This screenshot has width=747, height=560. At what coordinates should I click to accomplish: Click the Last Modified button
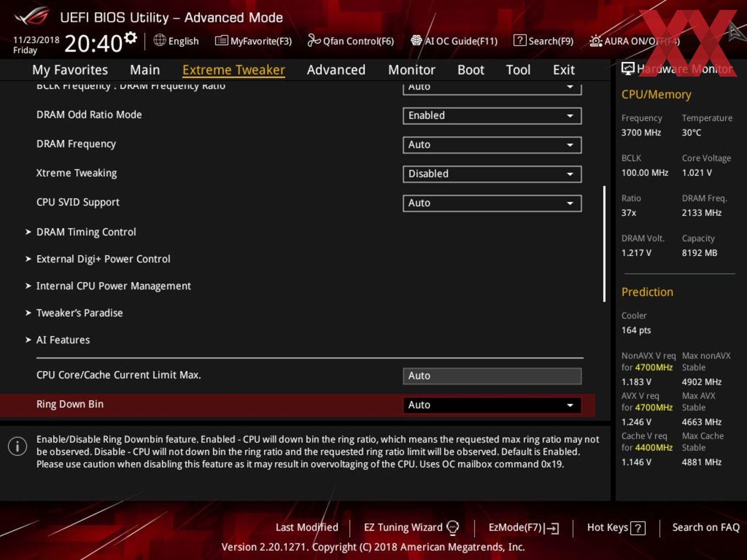(x=307, y=528)
